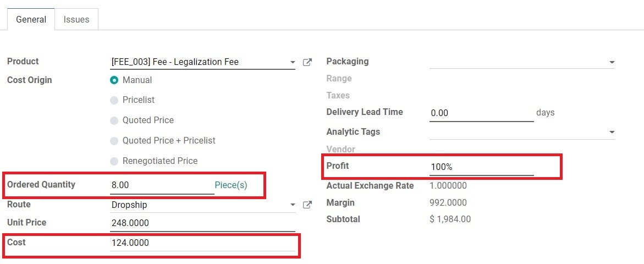The width and height of the screenshot is (644, 264).
Task: Open external link beside Product field
Action: pos(307,62)
